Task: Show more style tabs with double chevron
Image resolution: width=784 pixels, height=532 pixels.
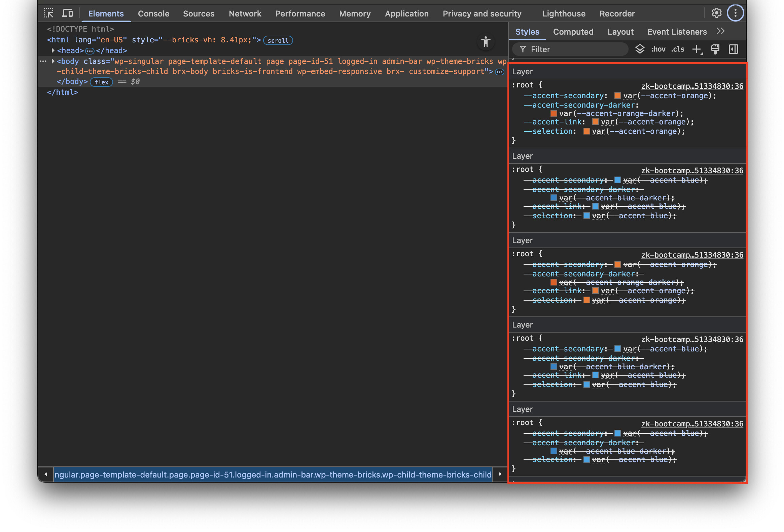Action: pyautogui.click(x=721, y=31)
